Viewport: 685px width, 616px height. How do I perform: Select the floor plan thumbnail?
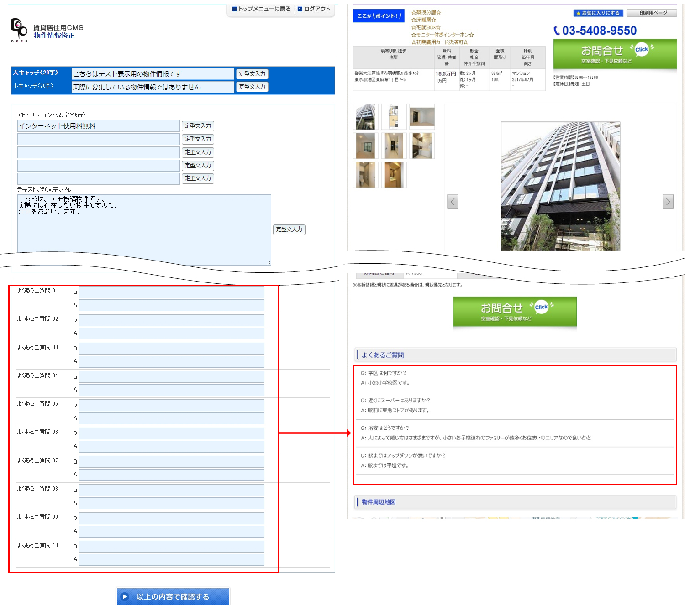[x=394, y=117]
